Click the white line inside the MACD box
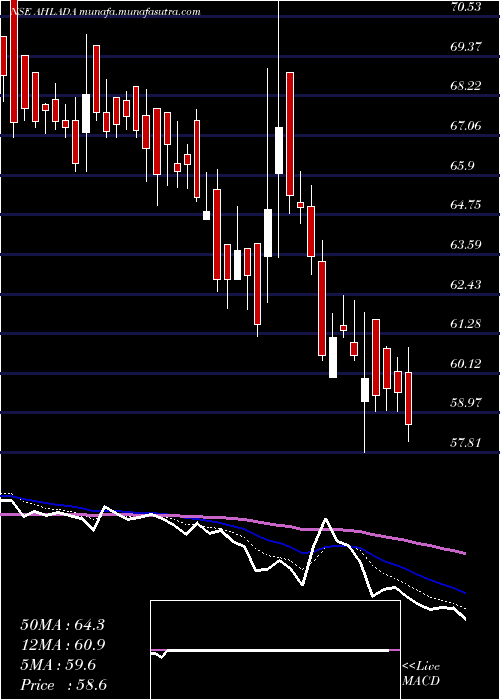The height and width of the screenshot is (700, 500). point(270,651)
